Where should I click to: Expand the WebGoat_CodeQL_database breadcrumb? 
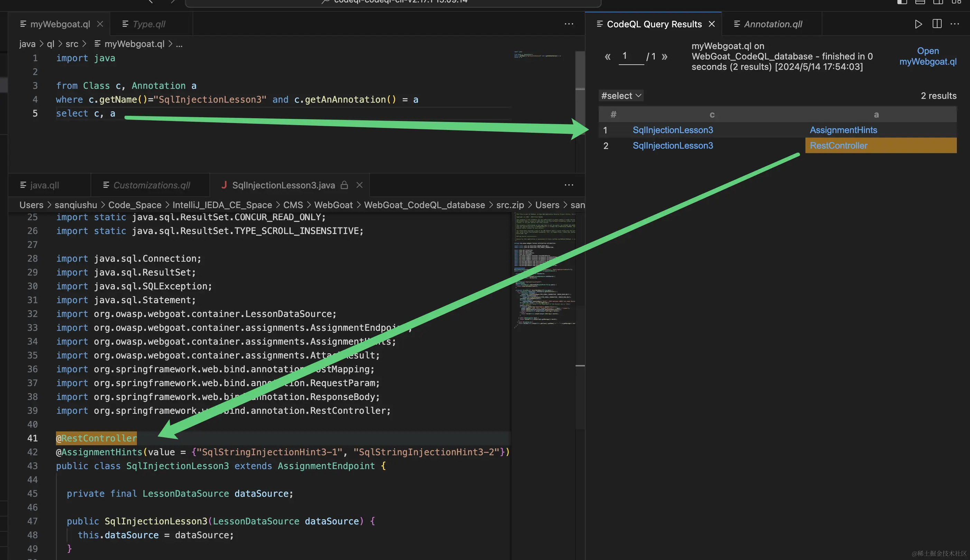point(424,205)
